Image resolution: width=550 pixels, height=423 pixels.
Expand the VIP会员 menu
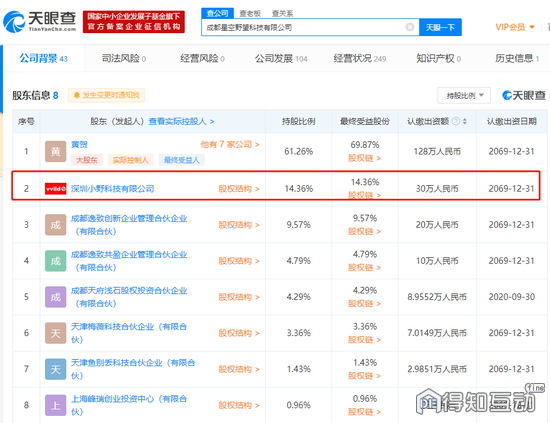tap(515, 27)
